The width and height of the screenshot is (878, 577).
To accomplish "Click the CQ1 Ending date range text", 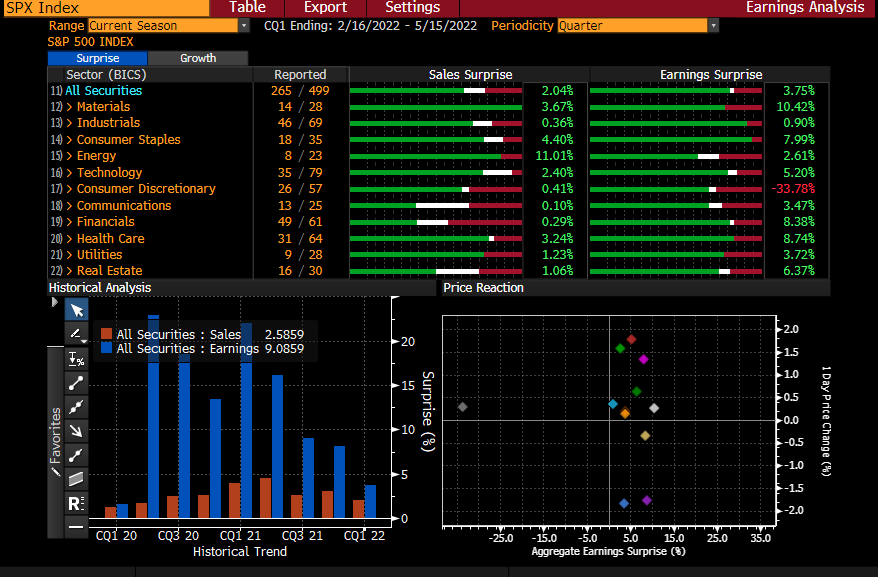I will click(370, 26).
